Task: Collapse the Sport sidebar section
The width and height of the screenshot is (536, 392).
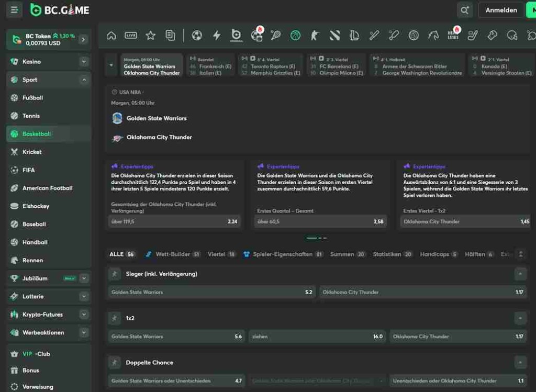Action: coord(84,80)
